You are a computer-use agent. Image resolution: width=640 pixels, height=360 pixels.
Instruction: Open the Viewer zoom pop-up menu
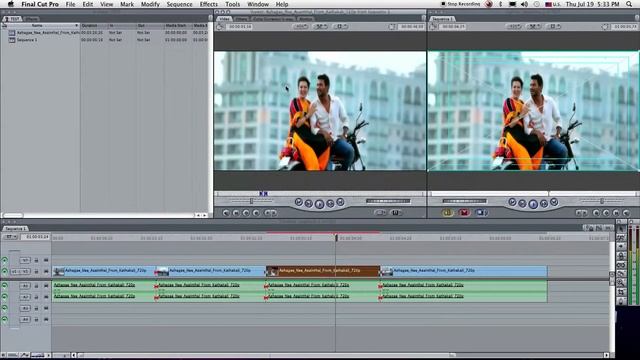tap(300, 27)
